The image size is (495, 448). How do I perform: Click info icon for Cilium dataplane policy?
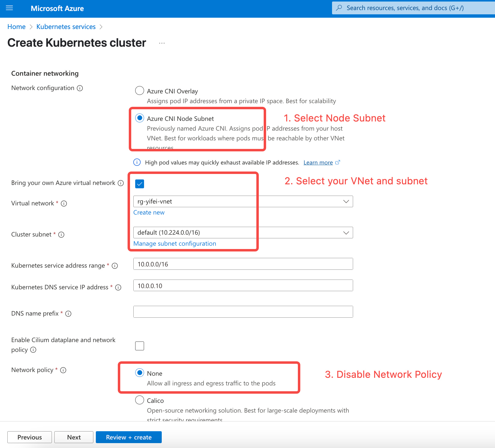pyautogui.click(x=33, y=350)
